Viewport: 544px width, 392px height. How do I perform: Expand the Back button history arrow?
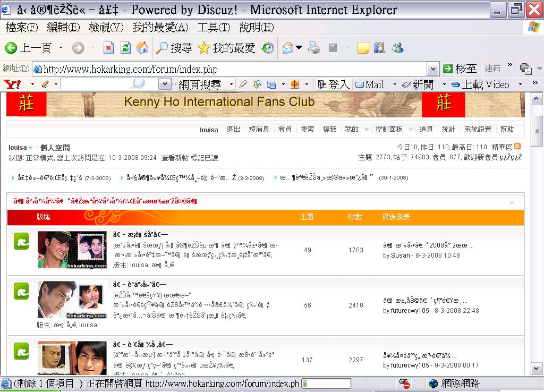point(61,48)
